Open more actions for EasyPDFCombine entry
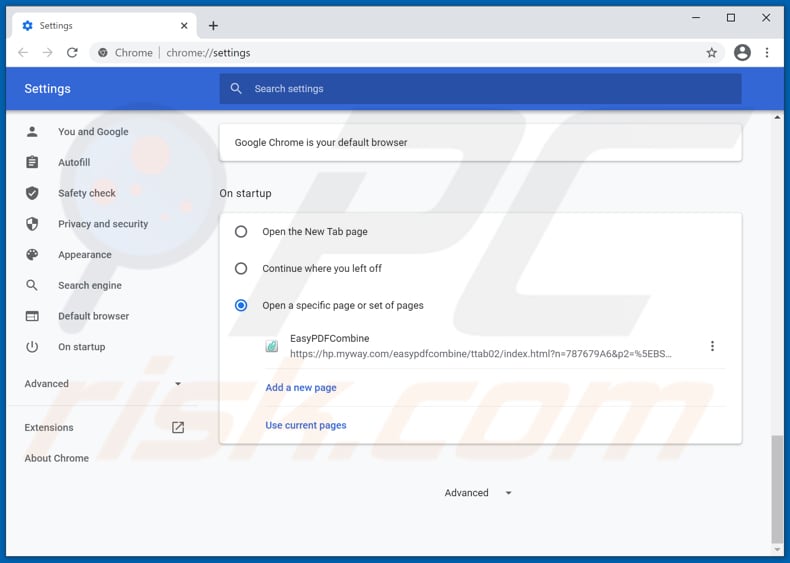This screenshot has height=563, width=790. (x=712, y=346)
